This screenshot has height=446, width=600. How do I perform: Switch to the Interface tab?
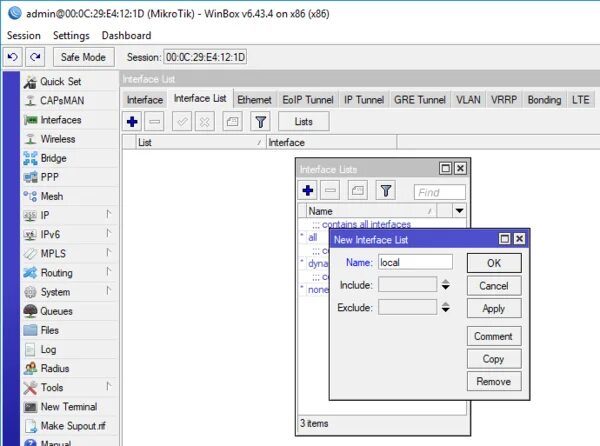145,100
